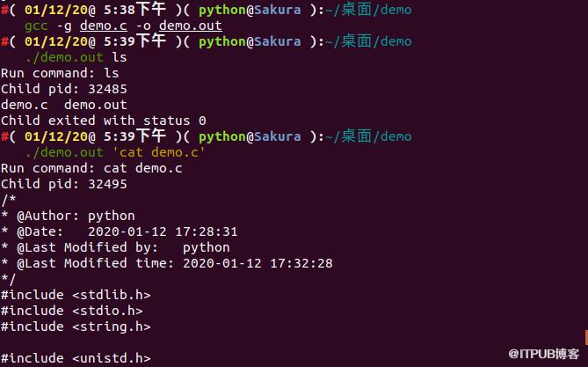Click the 'Child exited with status 0' line
The width and height of the screenshot is (588, 367).
pos(104,121)
